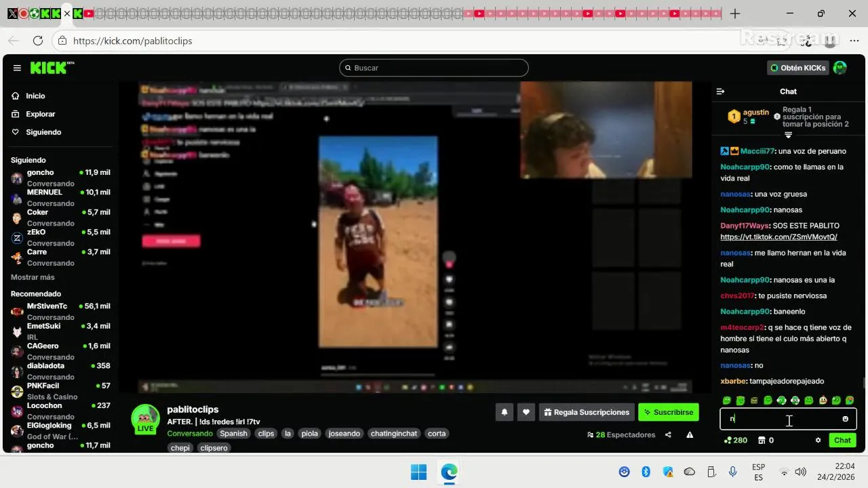The height and width of the screenshot is (488, 868).
Task: Open a new browser tab with the plus
Action: (x=735, y=14)
